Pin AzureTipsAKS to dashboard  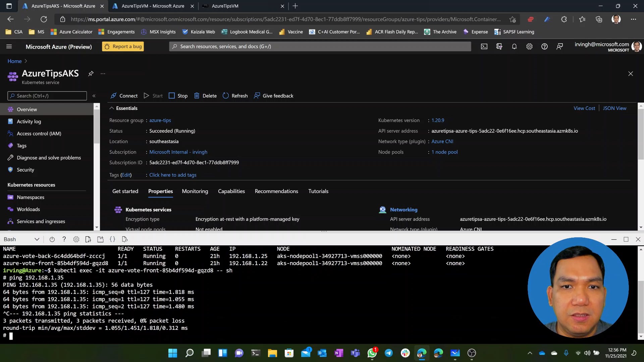pyautogui.click(x=91, y=73)
